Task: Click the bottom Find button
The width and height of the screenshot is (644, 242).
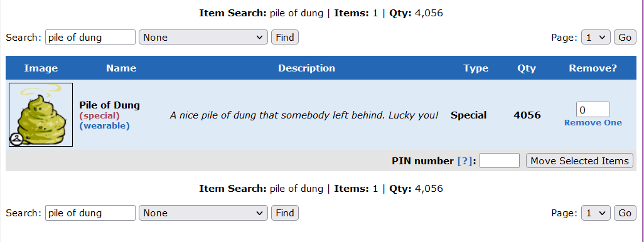Action: point(285,213)
